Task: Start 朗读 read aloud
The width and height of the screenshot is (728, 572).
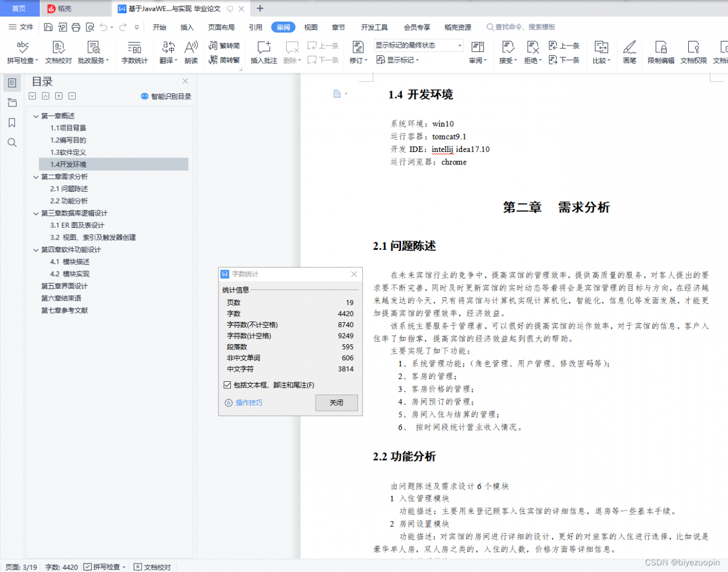Action: tap(191, 51)
